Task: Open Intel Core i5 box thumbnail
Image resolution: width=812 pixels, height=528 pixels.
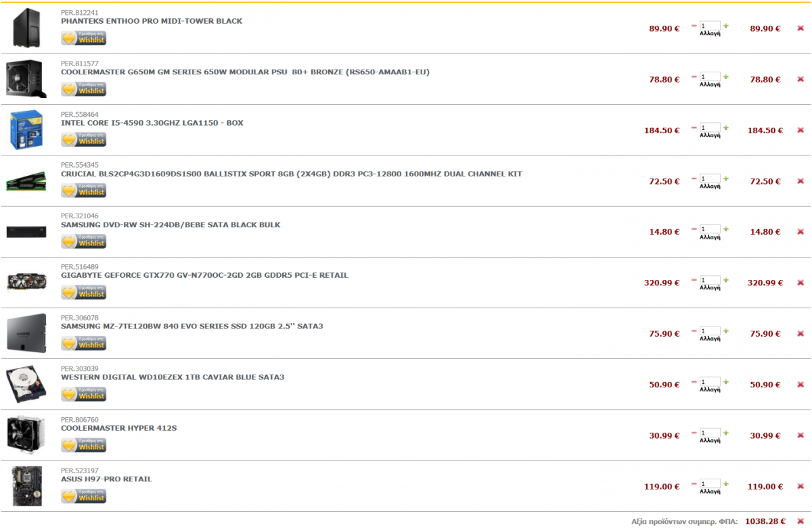Action: coord(26,130)
